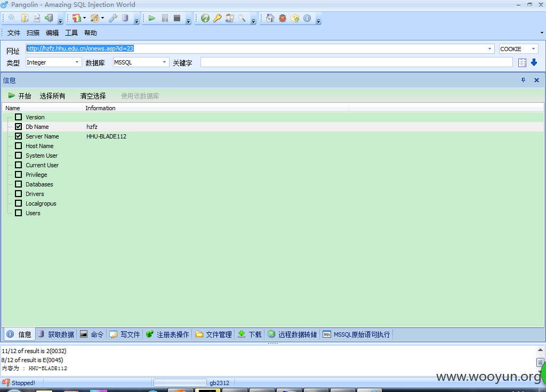Screen dimensions: 546x392
Task: Open the 工具 menu
Action: [71, 32]
